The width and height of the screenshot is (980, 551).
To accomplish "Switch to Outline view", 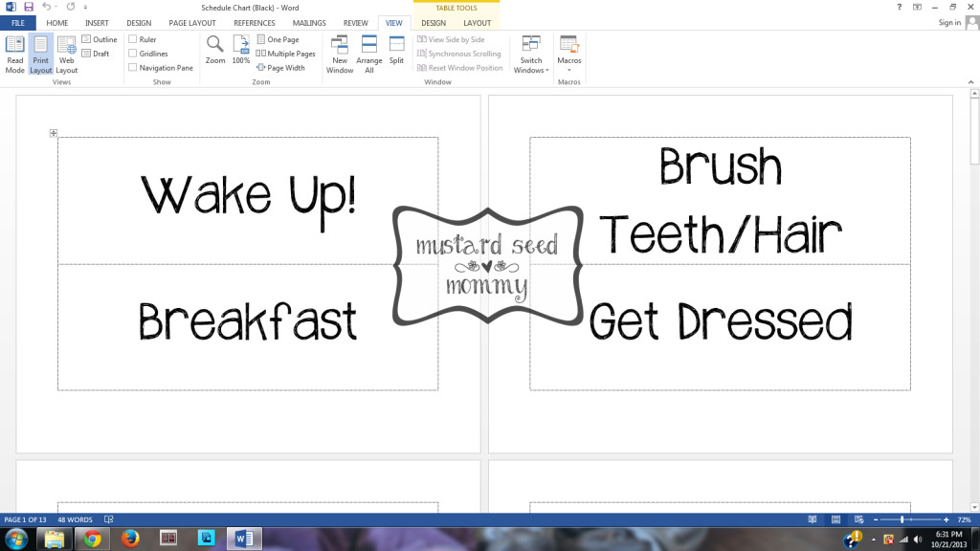I will click(100, 38).
